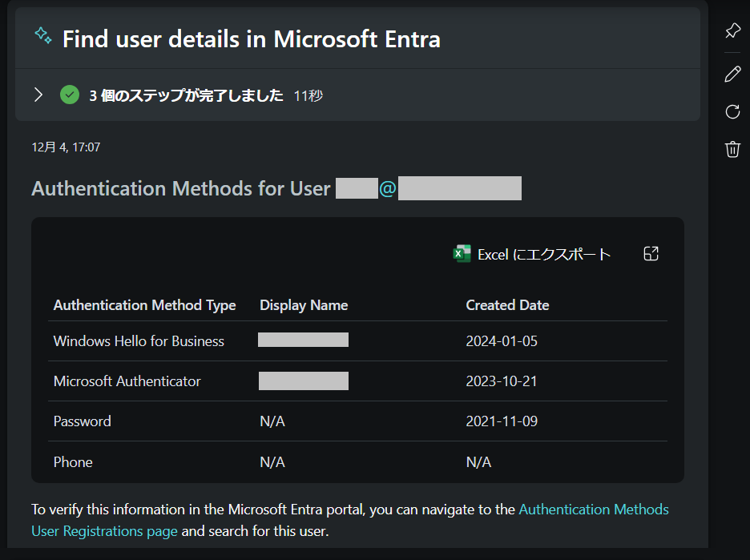This screenshot has width=750, height=560.
Task: Click the green completed-steps checkmark
Action: [69, 94]
